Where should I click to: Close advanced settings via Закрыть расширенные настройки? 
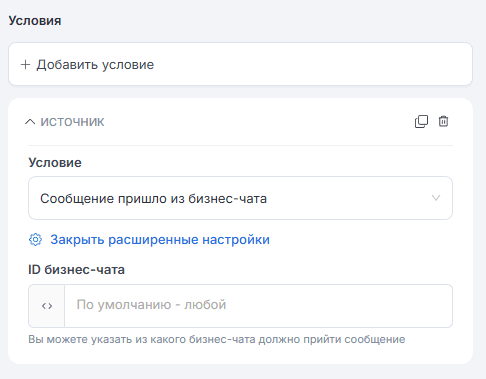(160, 240)
